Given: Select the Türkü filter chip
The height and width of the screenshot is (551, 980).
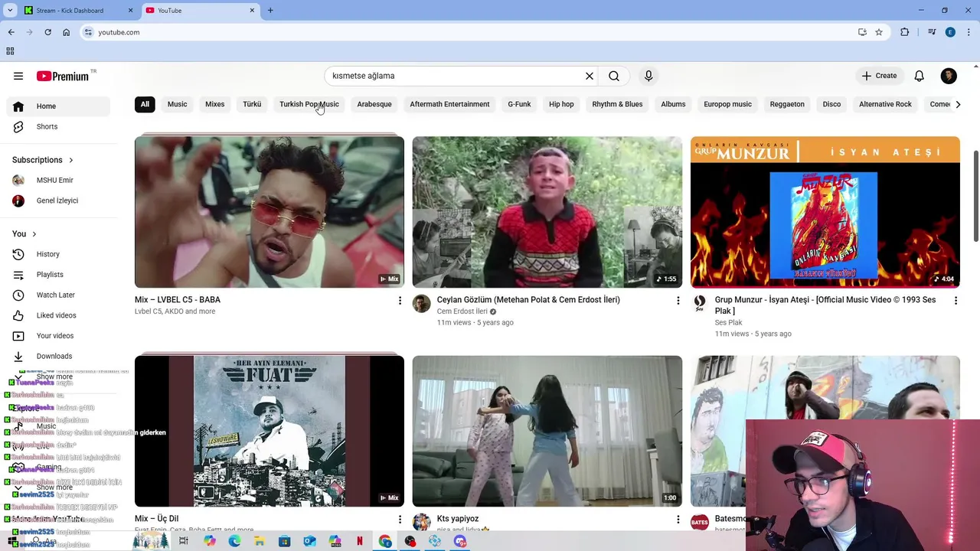Looking at the screenshot, I should [x=252, y=104].
